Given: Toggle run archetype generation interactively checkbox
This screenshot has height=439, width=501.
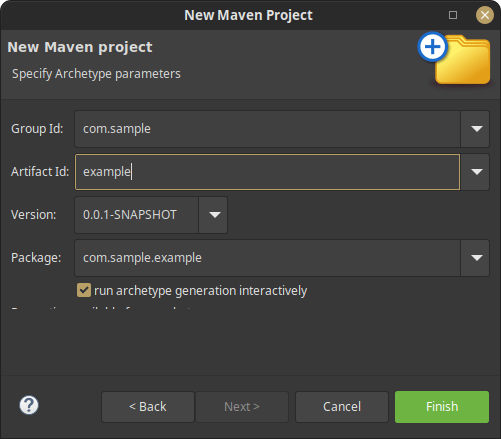Looking at the screenshot, I should [x=84, y=290].
